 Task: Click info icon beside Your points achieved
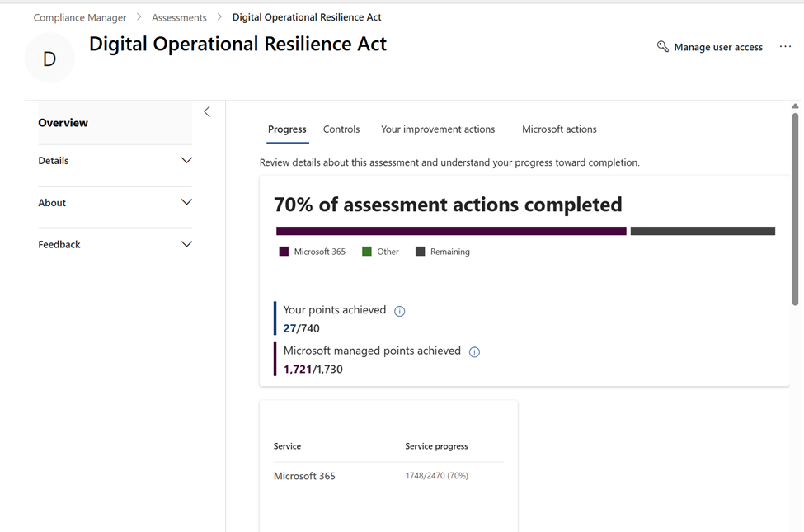[x=400, y=311]
